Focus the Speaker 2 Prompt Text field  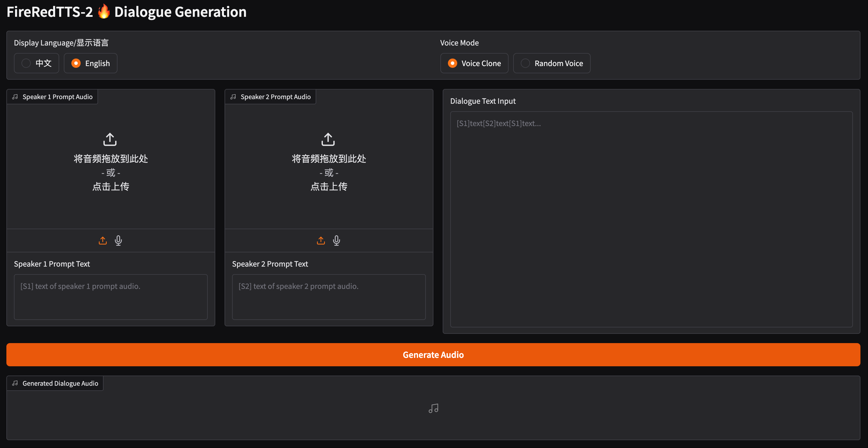click(x=328, y=296)
